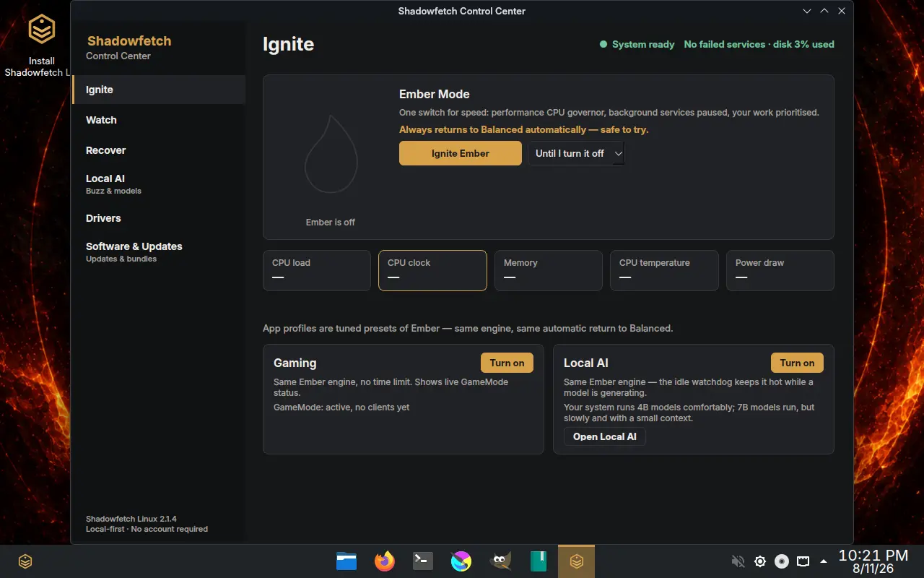Open the Until I turn it off duration dropdown
This screenshot has width=924, height=578.
[x=576, y=153]
